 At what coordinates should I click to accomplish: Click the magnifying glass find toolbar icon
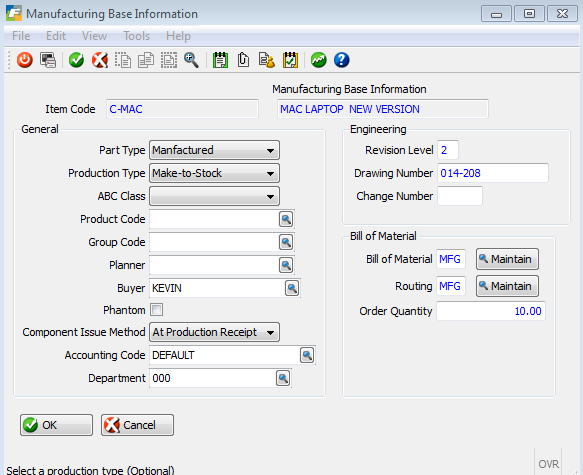pos(191,60)
